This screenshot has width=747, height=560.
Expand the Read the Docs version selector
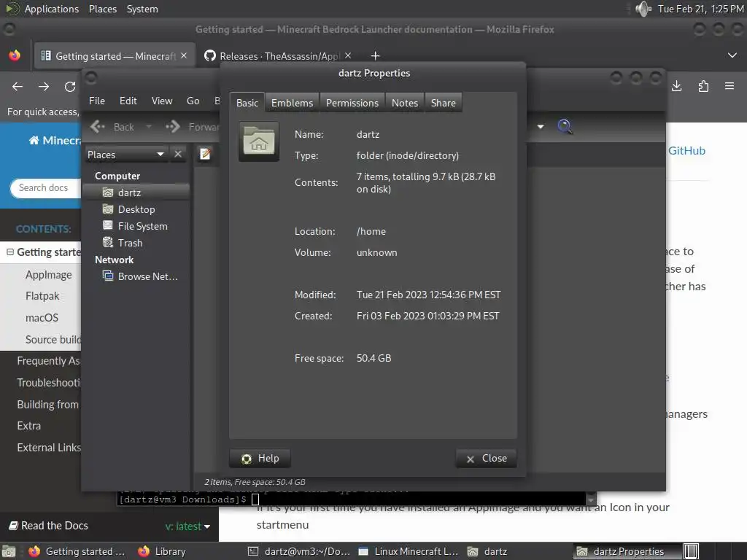(187, 526)
